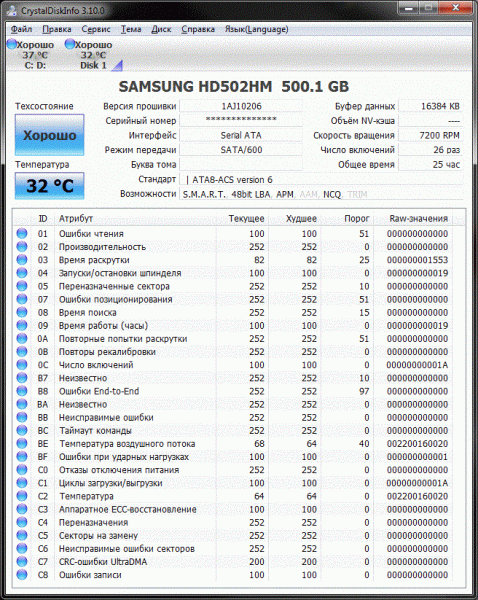Click the large Хорошо health status button
The width and height of the screenshot is (478, 600).
pyautogui.click(x=49, y=135)
